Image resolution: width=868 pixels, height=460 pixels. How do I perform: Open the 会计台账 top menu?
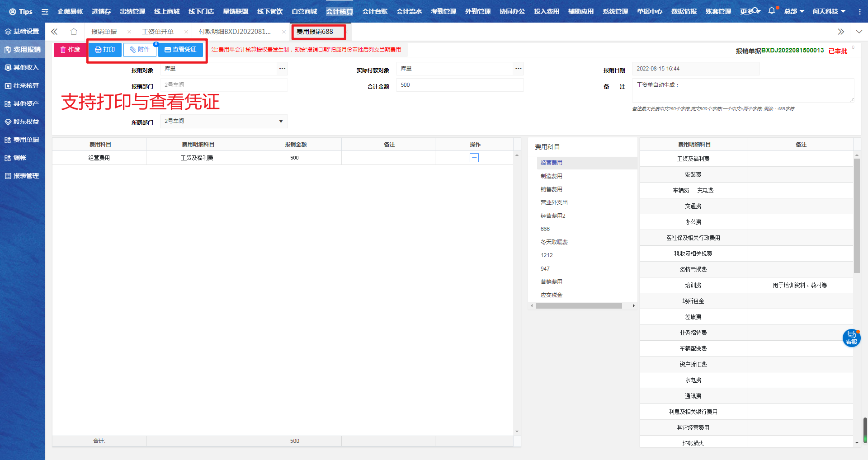374,11
